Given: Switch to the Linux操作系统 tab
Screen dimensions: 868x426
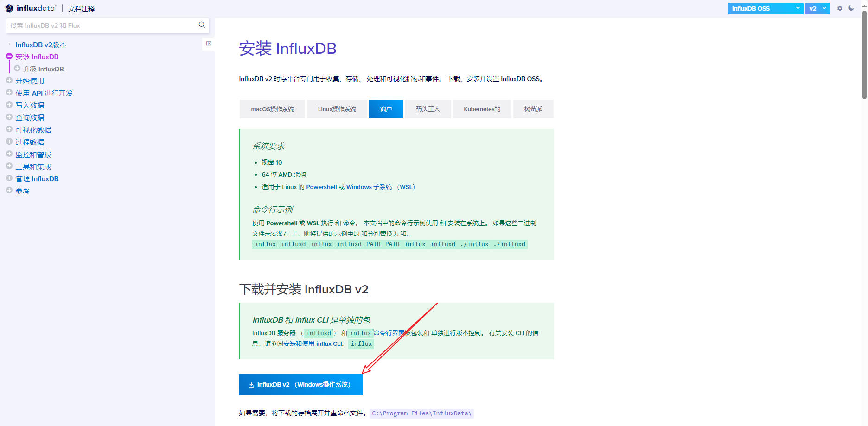Looking at the screenshot, I should tap(337, 109).
